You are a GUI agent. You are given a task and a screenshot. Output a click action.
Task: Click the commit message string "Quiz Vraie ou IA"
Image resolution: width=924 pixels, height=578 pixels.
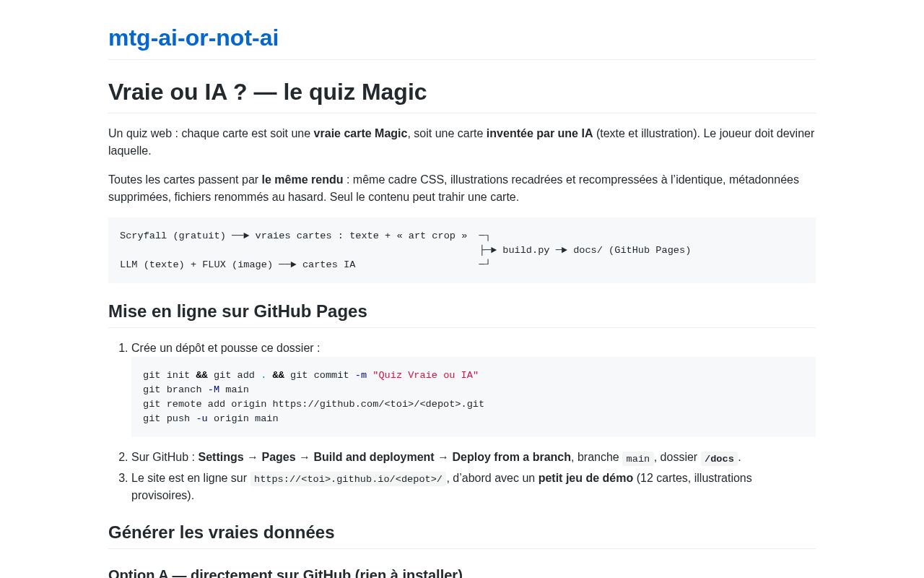(x=425, y=375)
